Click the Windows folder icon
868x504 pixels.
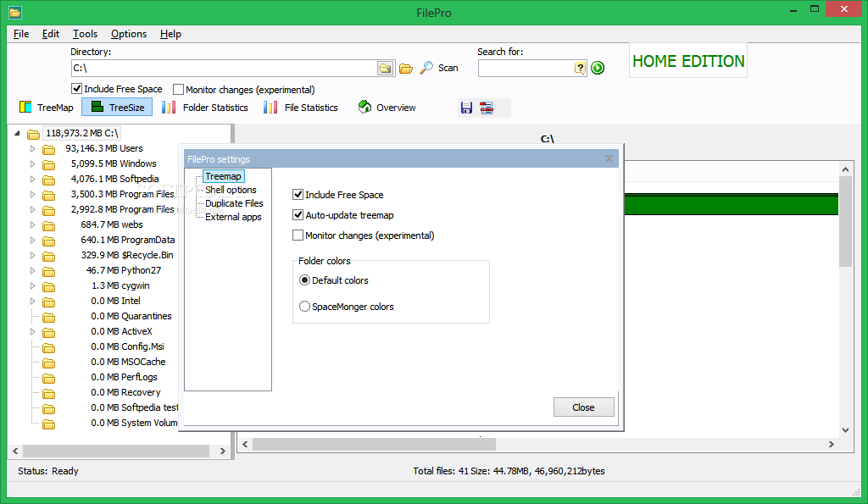[x=48, y=165]
